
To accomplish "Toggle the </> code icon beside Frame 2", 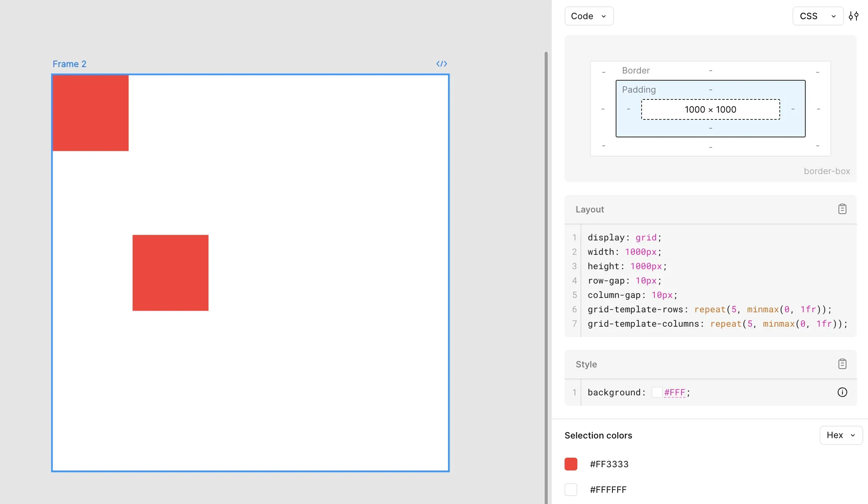I will coord(442,64).
